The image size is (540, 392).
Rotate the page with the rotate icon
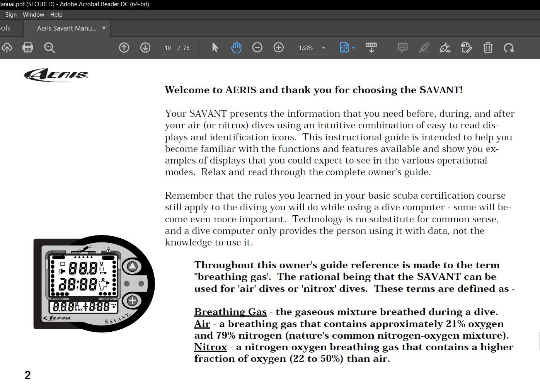pyautogui.click(x=509, y=48)
